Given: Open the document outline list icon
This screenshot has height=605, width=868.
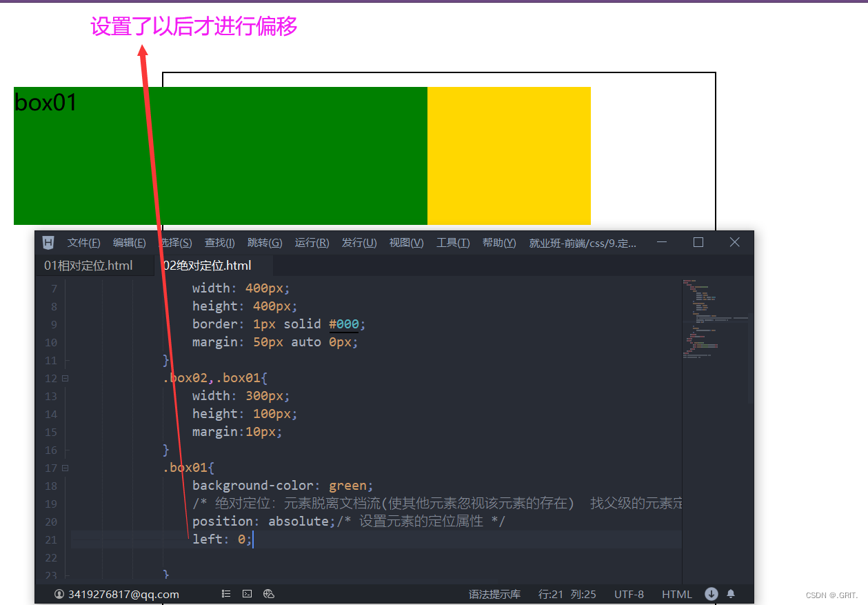Looking at the screenshot, I should click(226, 594).
